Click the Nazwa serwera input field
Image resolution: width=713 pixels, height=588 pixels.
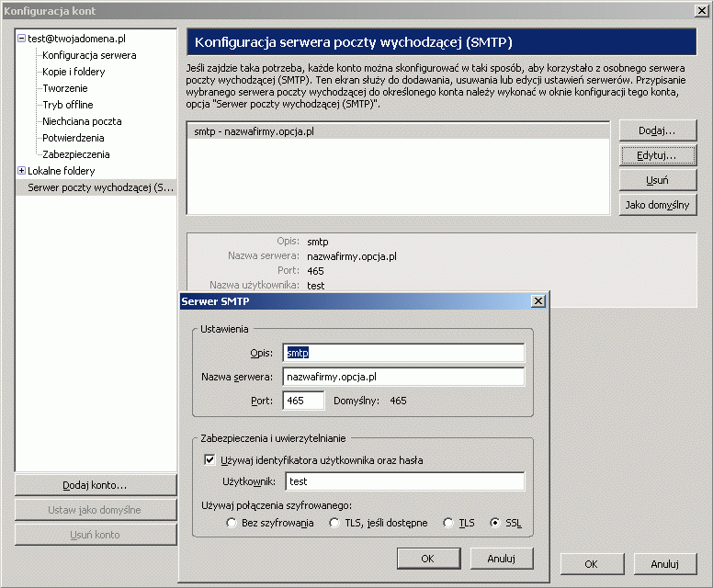pos(403,377)
